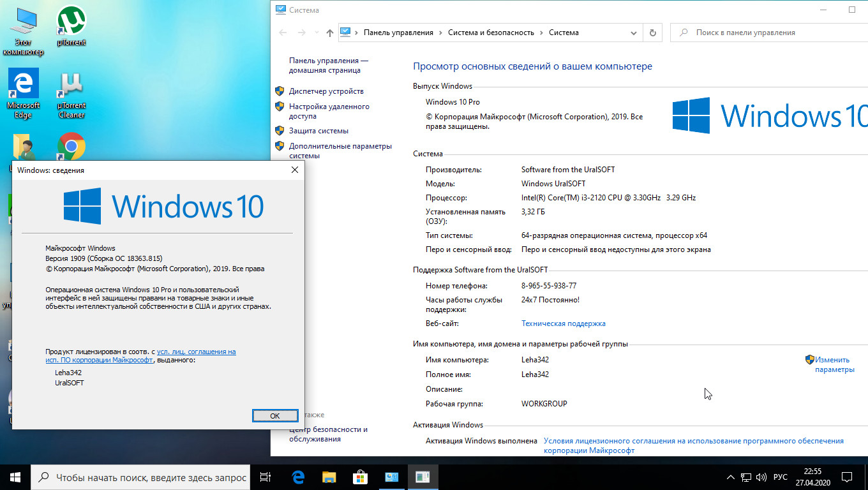
Task: Open Диспетчер устройств link
Action: tap(326, 91)
